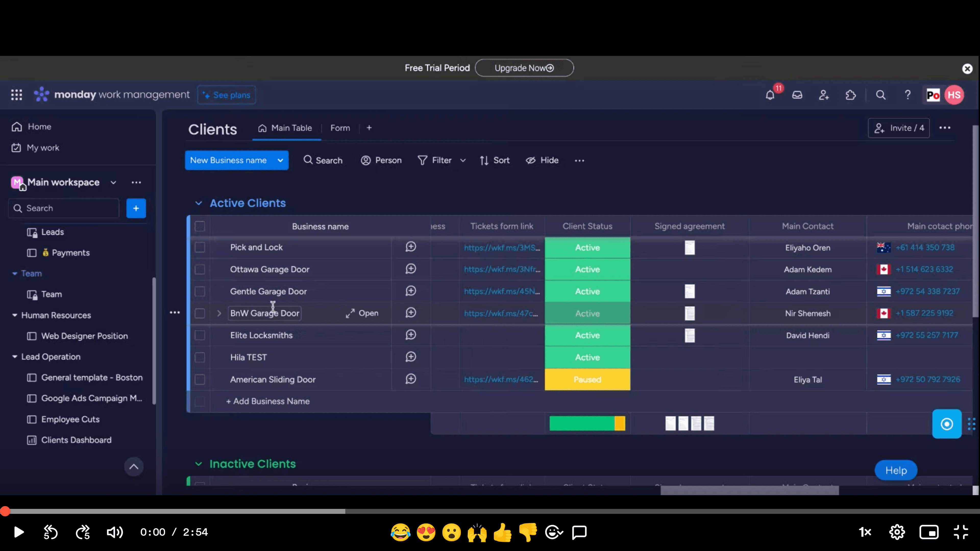Click the See plans button
Screen dimensions: 980x551
(227, 95)
